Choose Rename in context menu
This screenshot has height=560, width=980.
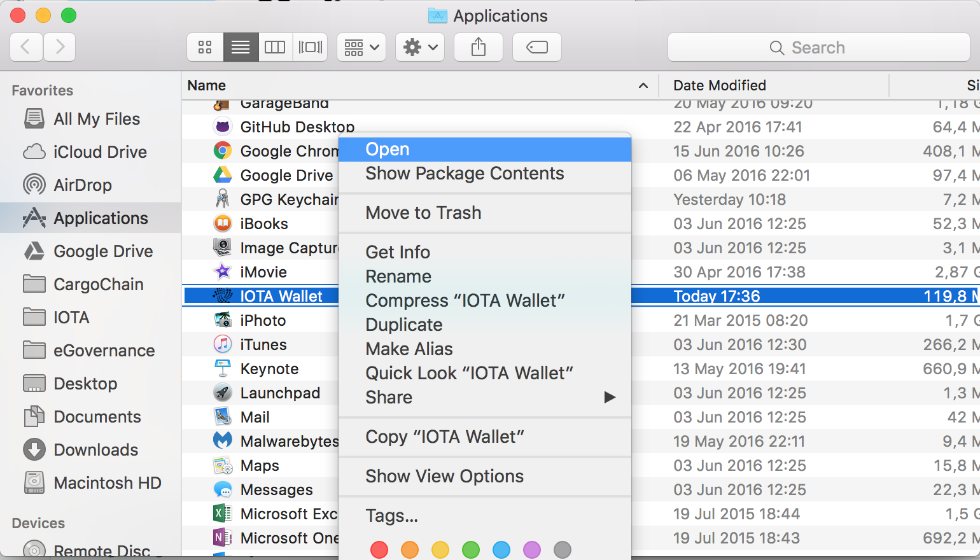point(485,277)
